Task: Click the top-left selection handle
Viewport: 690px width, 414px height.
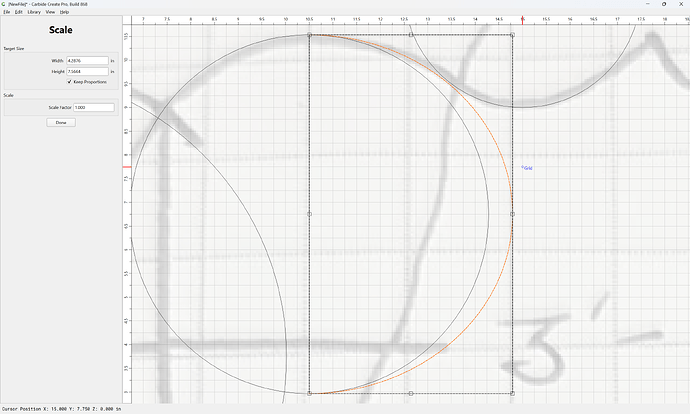Action: tap(309, 35)
